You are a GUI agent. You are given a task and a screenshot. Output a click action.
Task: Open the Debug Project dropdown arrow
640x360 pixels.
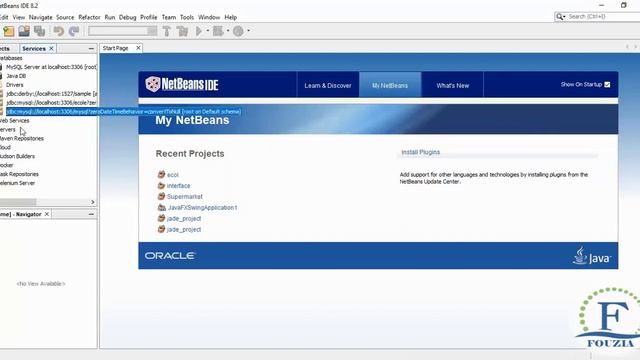(x=228, y=31)
